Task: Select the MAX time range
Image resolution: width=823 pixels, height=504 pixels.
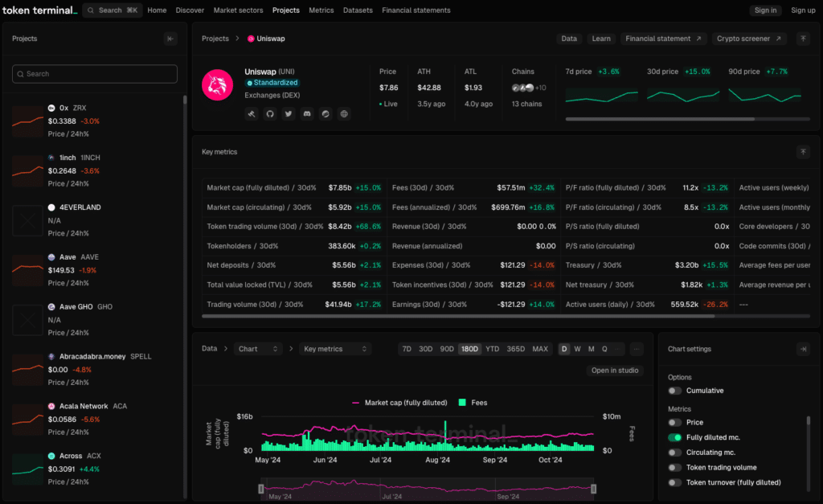Action: 540,349
